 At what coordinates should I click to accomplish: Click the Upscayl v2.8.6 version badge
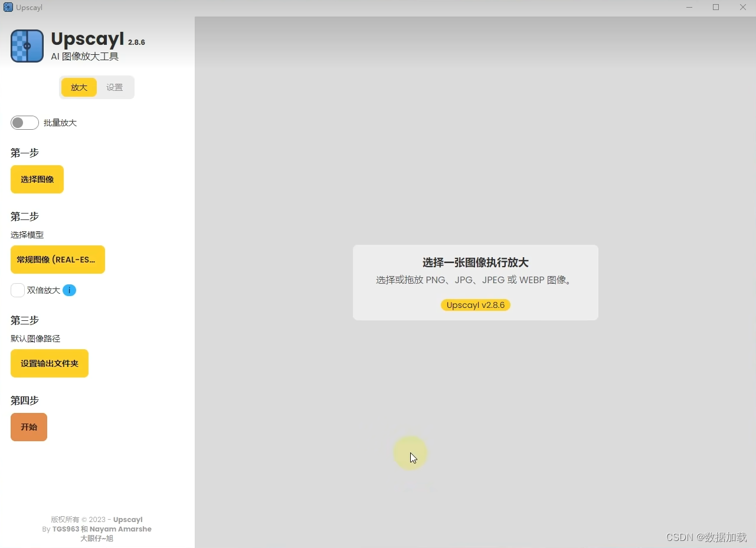click(x=476, y=305)
